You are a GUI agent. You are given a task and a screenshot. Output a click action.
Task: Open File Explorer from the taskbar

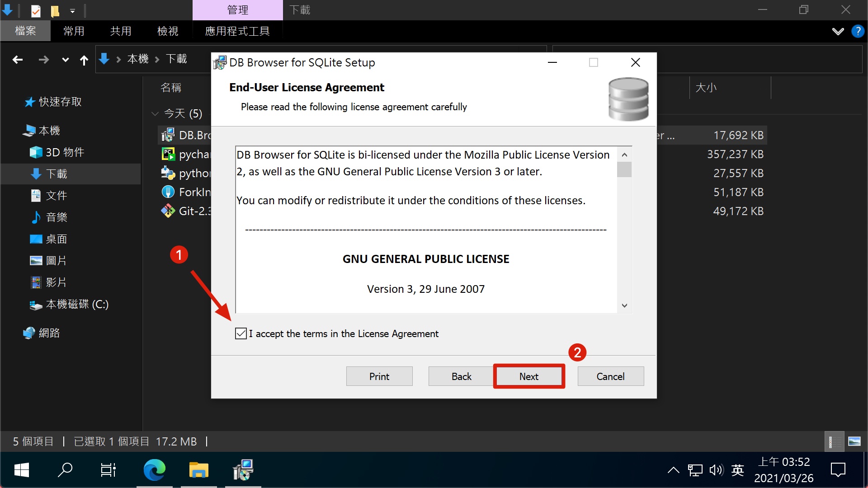[198, 470]
